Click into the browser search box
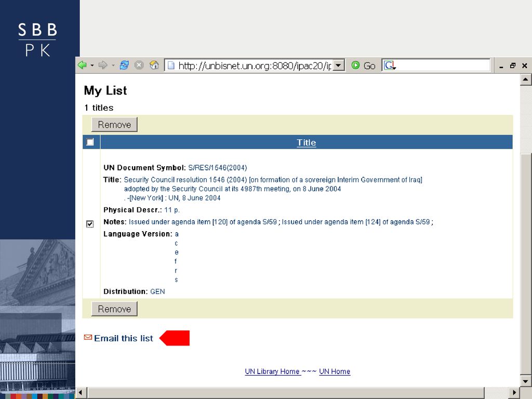The width and height of the screenshot is (532, 399). tap(443, 65)
